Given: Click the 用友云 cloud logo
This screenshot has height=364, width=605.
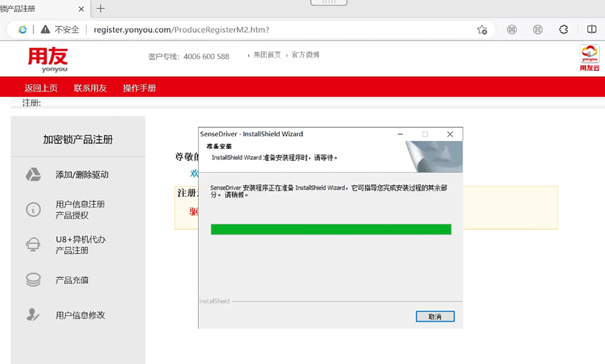Looking at the screenshot, I should point(589,58).
